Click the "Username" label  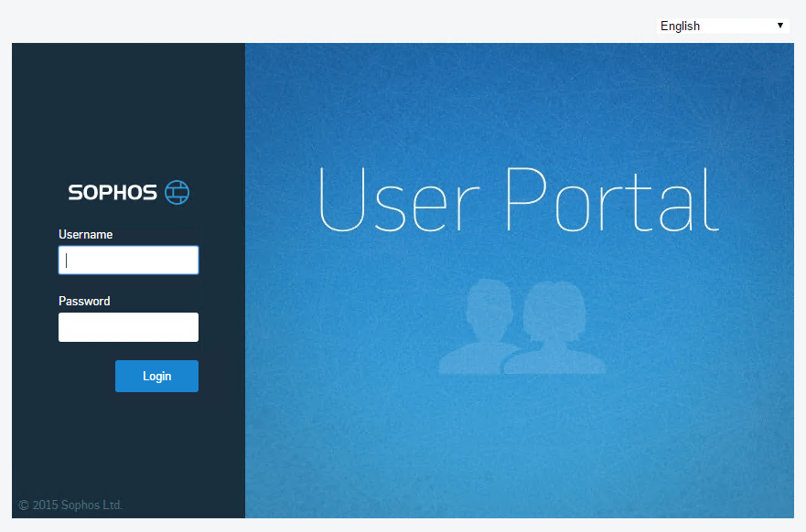coord(85,234)
